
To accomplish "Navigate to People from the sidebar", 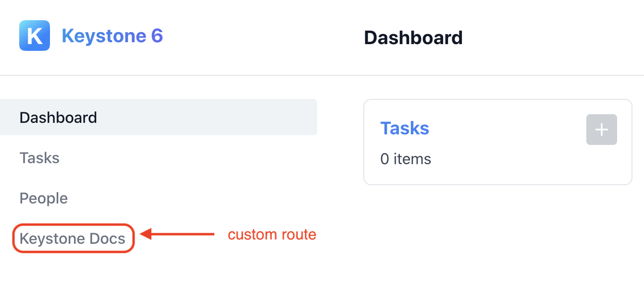I will pos(43,198).
